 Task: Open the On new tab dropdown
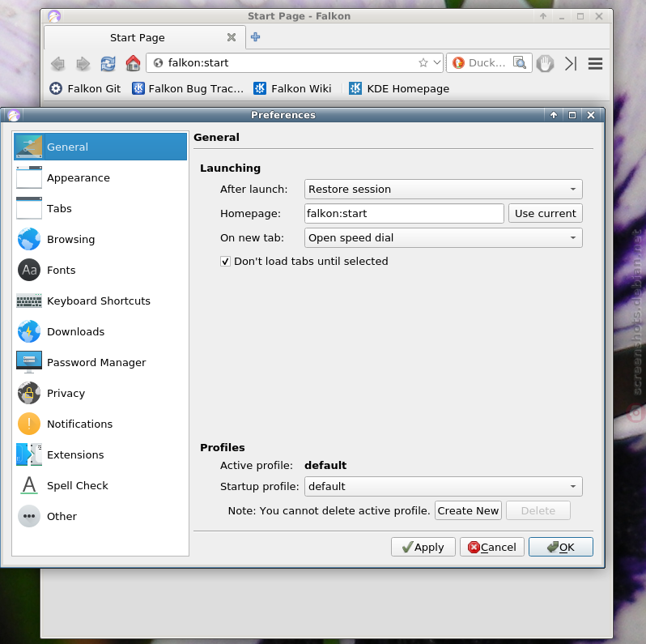[x=444, y=238]
